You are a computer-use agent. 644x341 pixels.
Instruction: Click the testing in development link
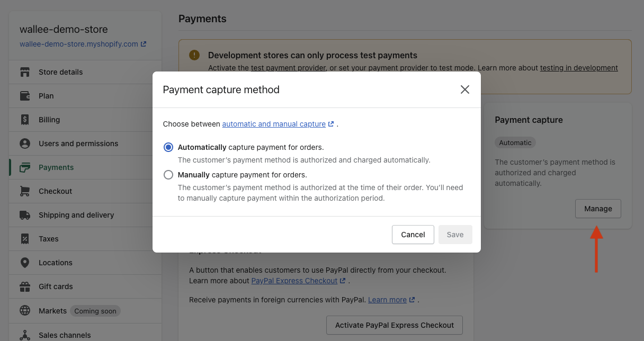[x=579, y=67]
